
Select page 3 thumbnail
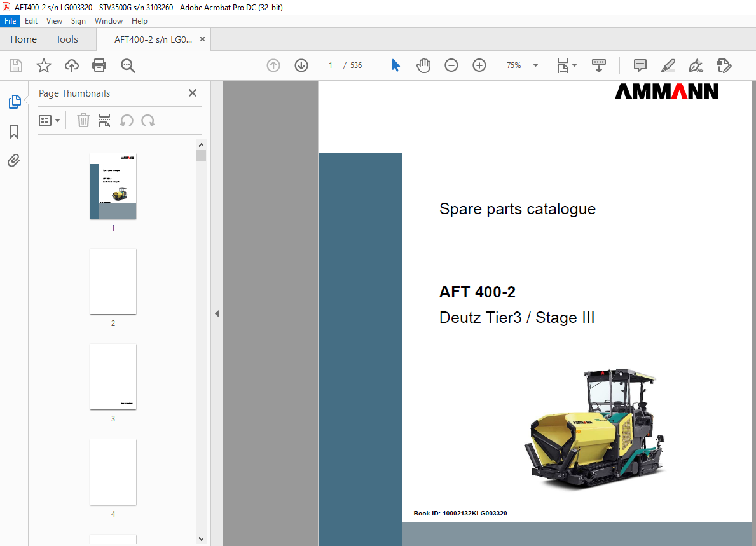click(x=113, y=377)
